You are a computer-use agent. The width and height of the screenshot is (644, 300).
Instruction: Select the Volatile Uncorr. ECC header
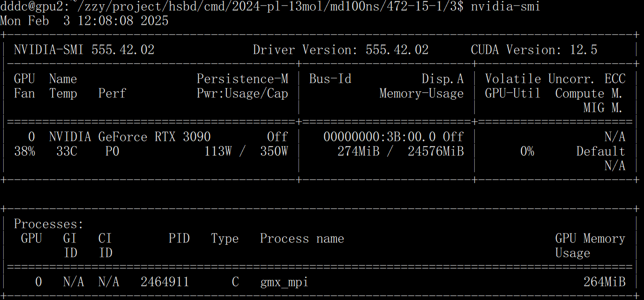[555, 79]
